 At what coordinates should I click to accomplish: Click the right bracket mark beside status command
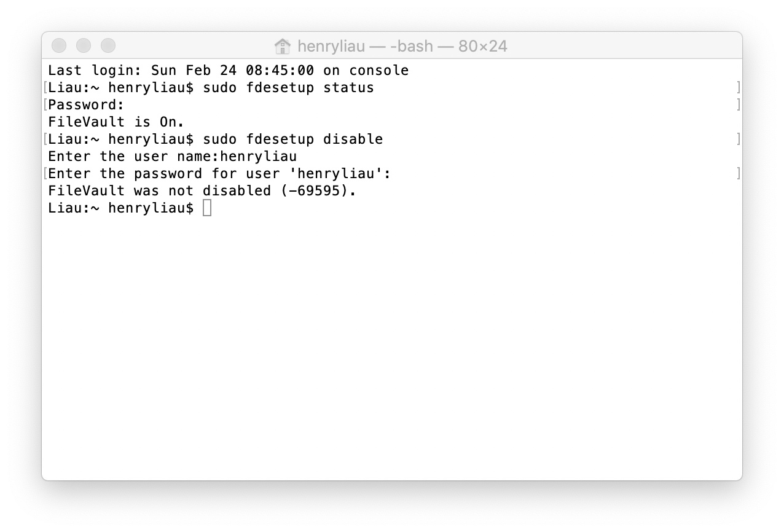click(738, 88)
